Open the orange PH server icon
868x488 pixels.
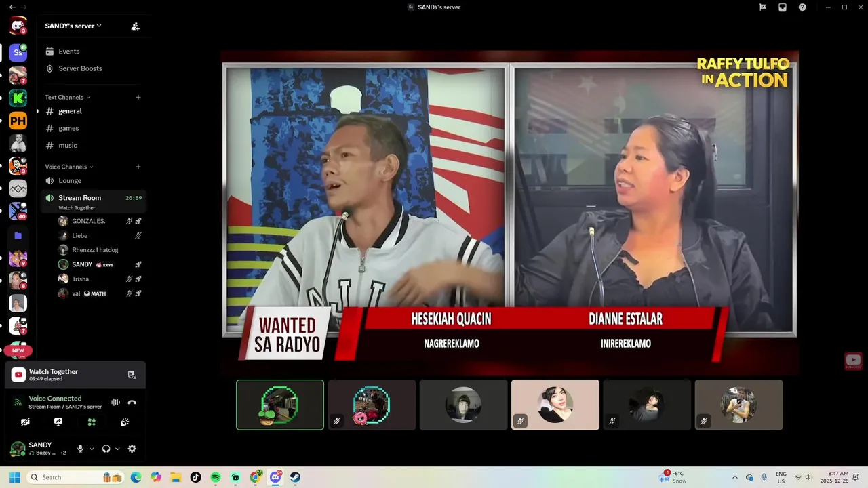point(18,121)
